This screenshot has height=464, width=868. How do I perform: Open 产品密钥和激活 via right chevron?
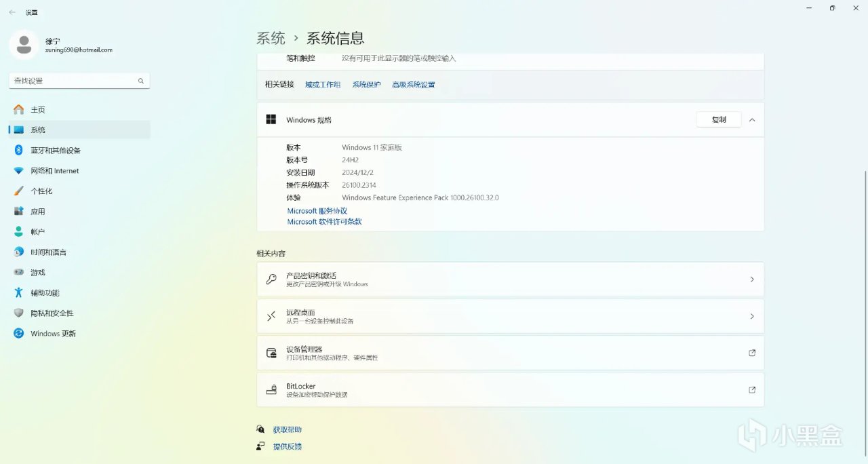751,279
